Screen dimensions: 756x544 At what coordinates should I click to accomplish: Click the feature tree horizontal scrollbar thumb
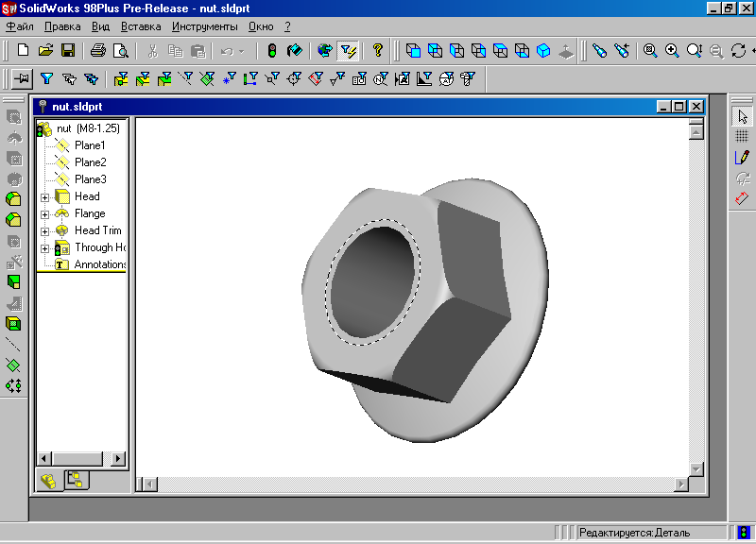point(77,458)
